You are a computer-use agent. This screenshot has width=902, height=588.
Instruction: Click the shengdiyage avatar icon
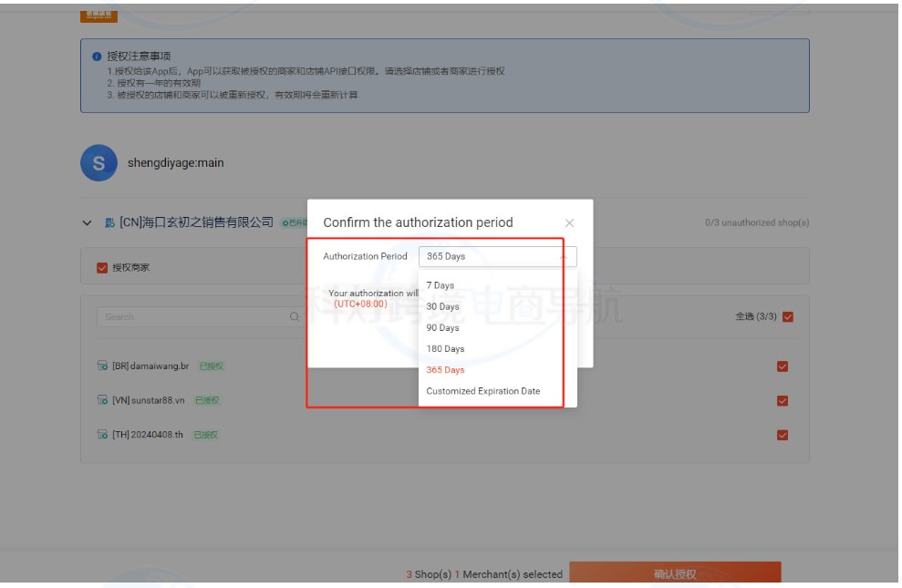98,163
